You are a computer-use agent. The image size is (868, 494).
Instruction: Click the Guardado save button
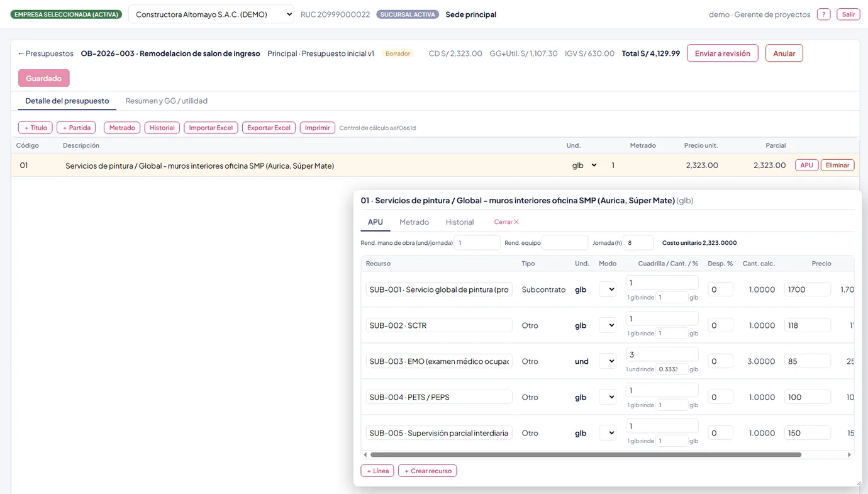(44, 78)
